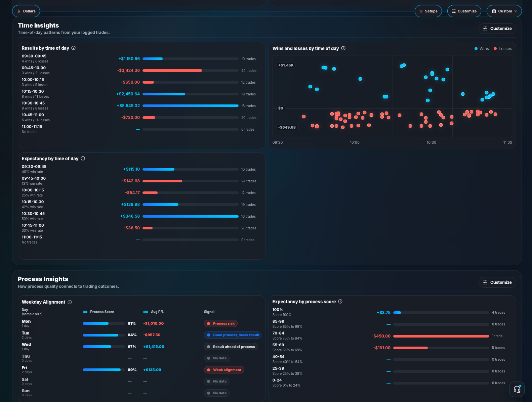Click the '3 wins / 21 losses' text
532x402 pixels.
tap(36, 73)
